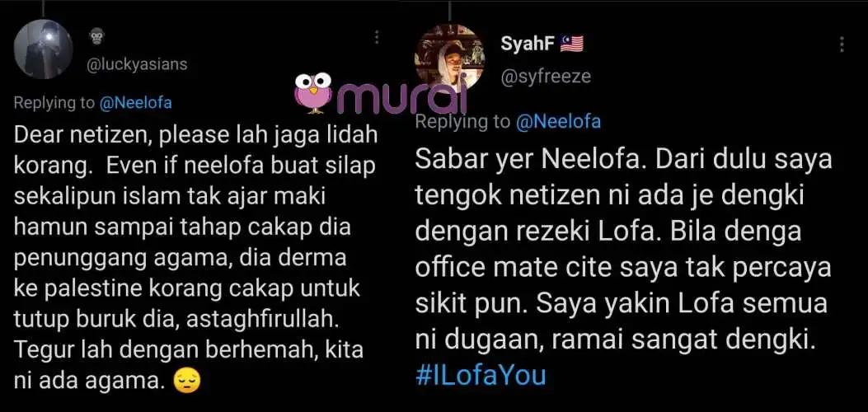Click the pensive face emoji
Viewport: 868px width, 412px height.
coord(186,381)
